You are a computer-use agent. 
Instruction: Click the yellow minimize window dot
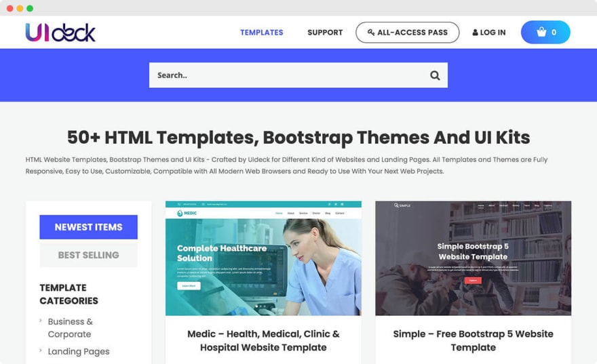point(20,8)
